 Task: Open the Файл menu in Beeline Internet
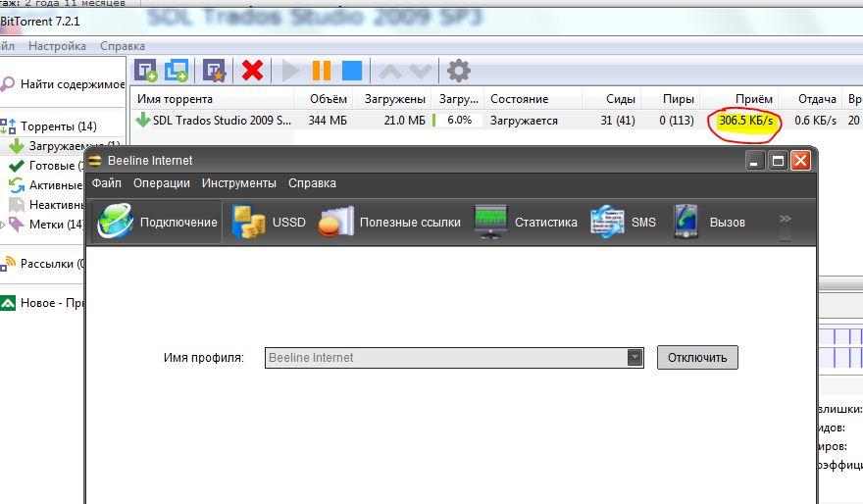(106, 183)
